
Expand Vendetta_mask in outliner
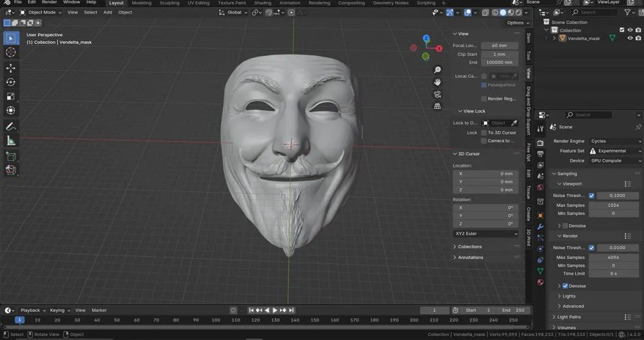554,38
